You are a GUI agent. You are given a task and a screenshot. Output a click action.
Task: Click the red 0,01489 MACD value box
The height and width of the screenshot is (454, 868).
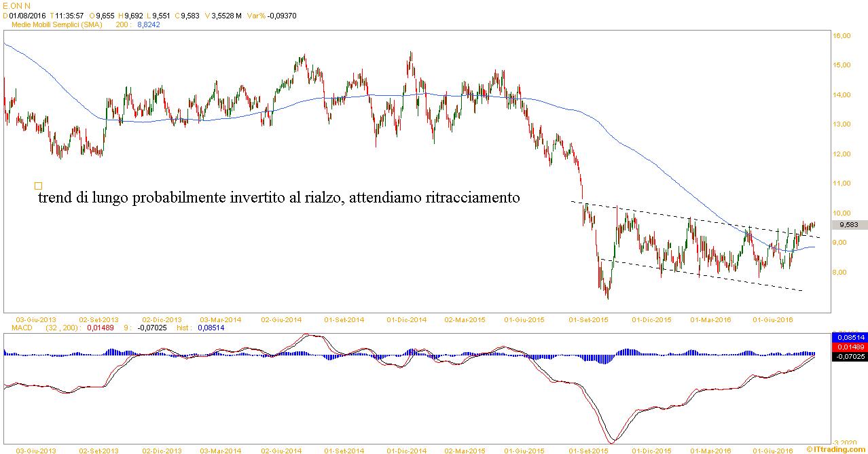(x=849, y=345)
